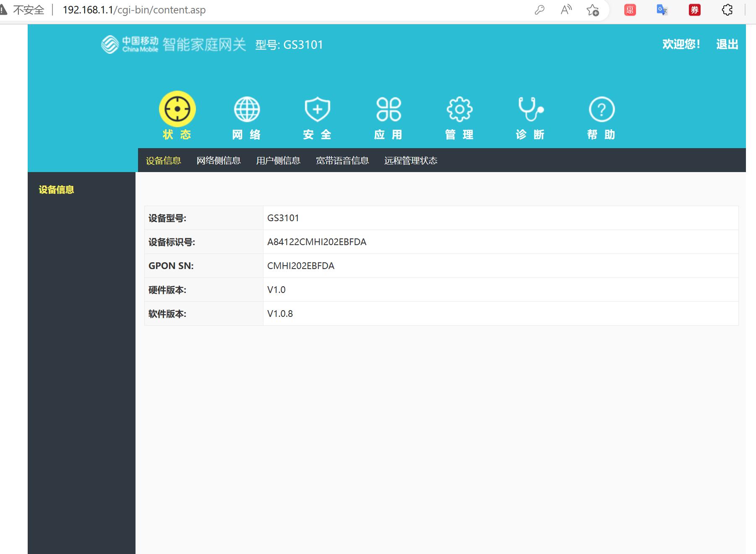Click the 软件版本 value V1.0.8
Viewport: 756px width, 554px height.
[280, 314]
